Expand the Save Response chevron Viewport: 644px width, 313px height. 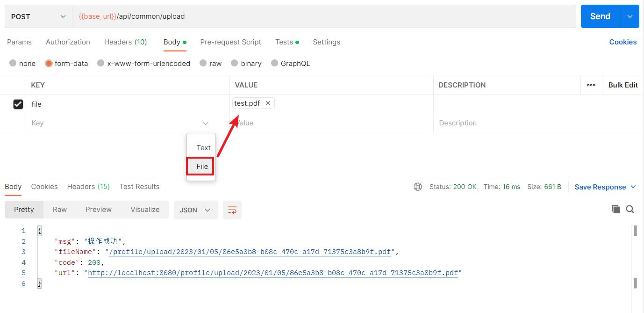coord(633,187)
